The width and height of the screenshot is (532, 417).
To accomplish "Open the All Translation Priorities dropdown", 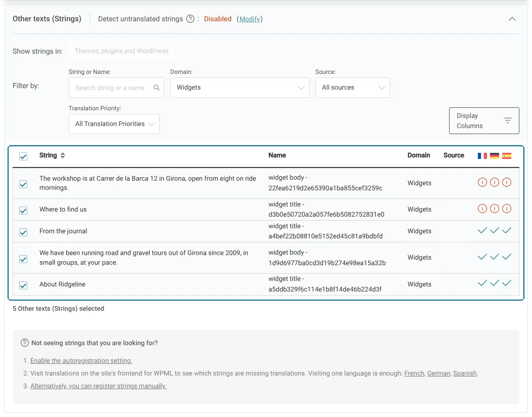I will pos(114,124).
